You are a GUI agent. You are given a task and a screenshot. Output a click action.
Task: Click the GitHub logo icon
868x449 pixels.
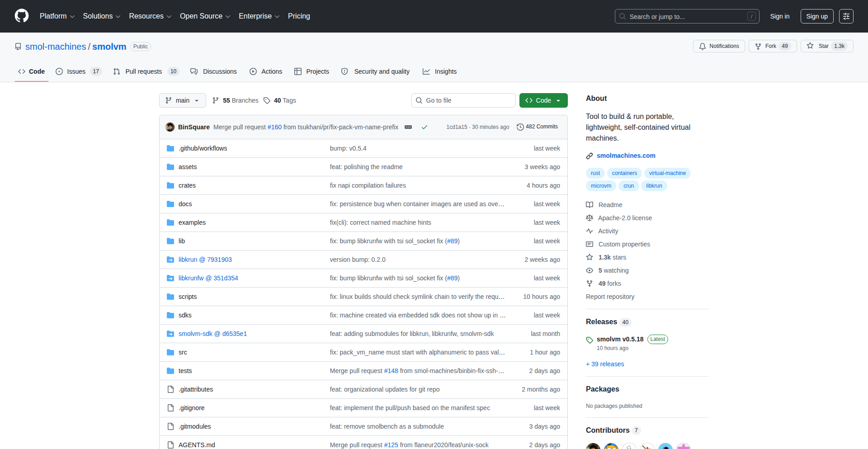22,16
